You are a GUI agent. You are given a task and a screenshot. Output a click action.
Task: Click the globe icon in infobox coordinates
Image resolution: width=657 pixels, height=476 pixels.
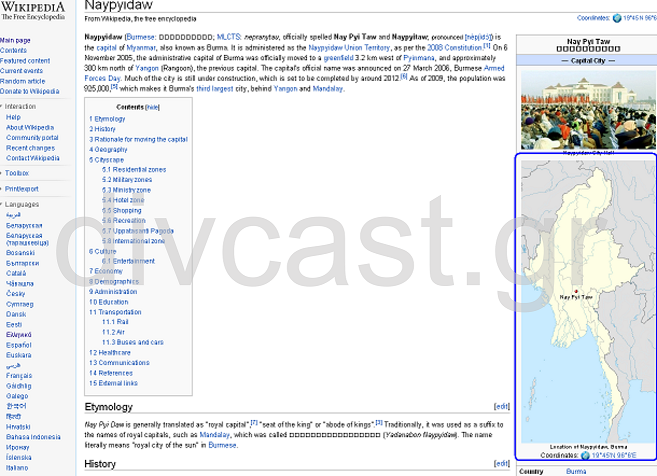coord(585,455)
